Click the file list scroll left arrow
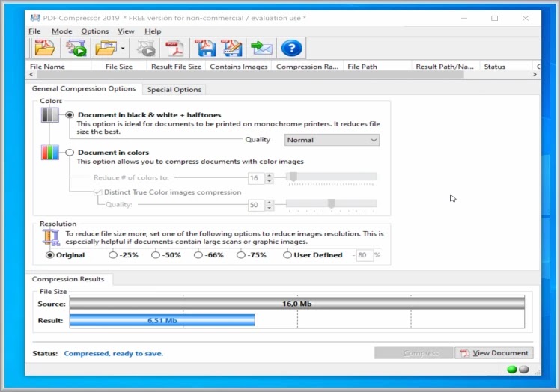560x392 pixels. 31,74
